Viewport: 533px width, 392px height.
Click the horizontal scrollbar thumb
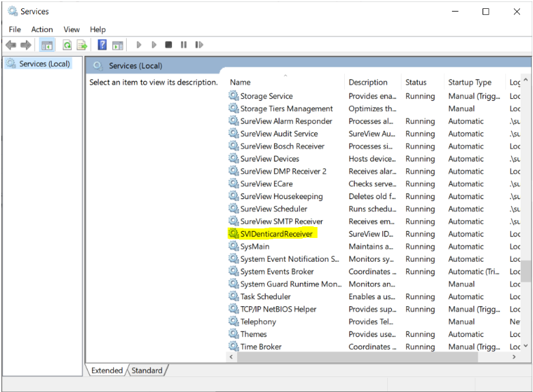click(357, 357)
